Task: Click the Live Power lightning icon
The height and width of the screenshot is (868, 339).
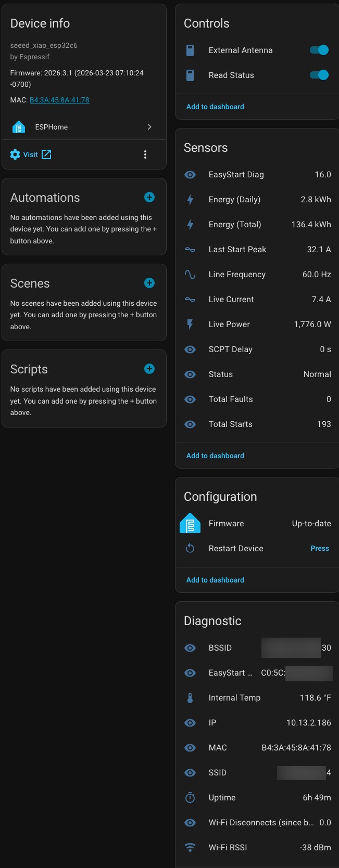Action: pos(190,325)
